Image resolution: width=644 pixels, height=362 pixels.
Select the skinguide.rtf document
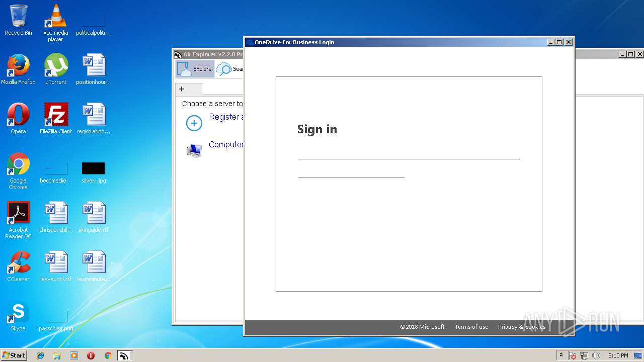(94, 217)
